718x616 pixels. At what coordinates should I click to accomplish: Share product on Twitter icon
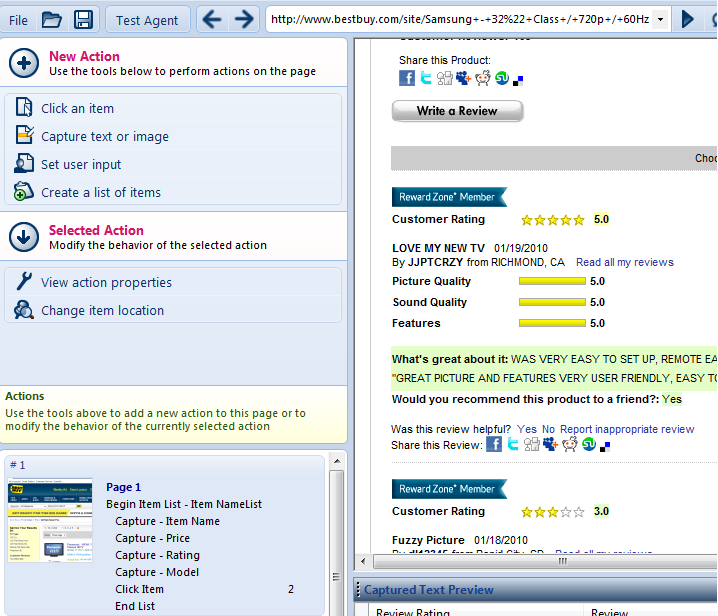(x=426, y=78)
